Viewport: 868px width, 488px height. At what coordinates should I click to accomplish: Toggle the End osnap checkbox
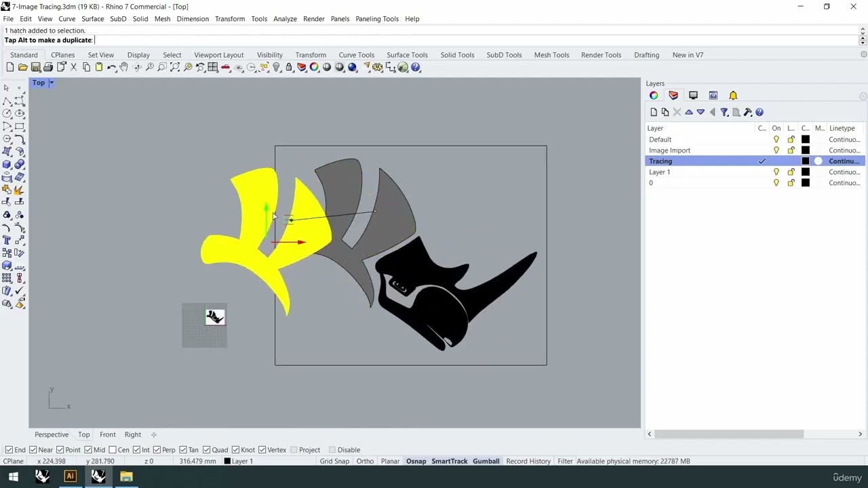point(9,450)
